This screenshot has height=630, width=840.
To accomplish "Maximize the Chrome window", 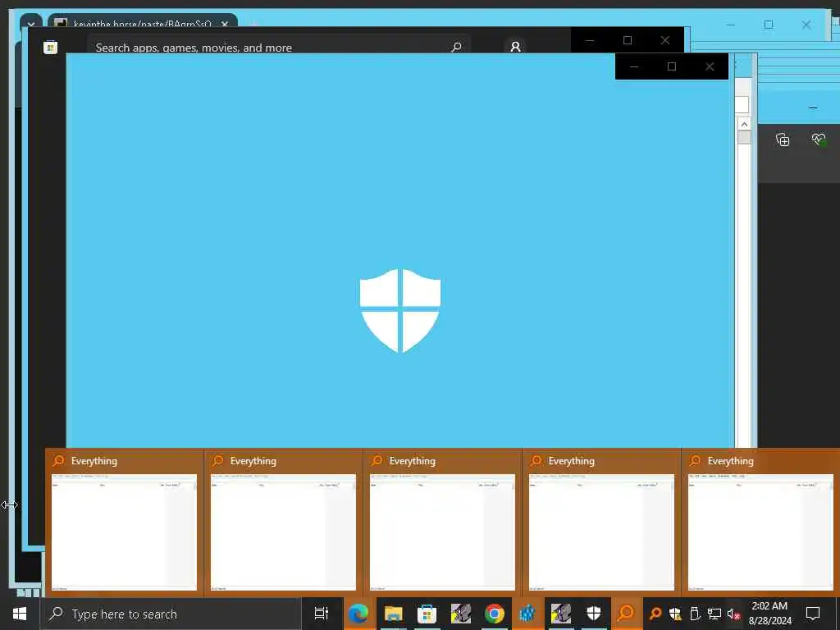I will pyautogui.click(x=769, y=25).
